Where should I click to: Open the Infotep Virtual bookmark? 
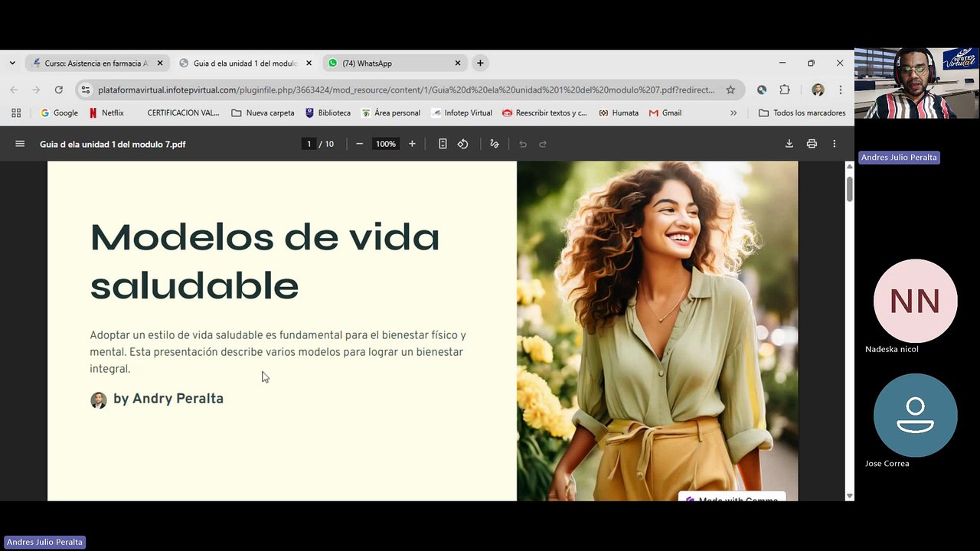coord(462,112)
